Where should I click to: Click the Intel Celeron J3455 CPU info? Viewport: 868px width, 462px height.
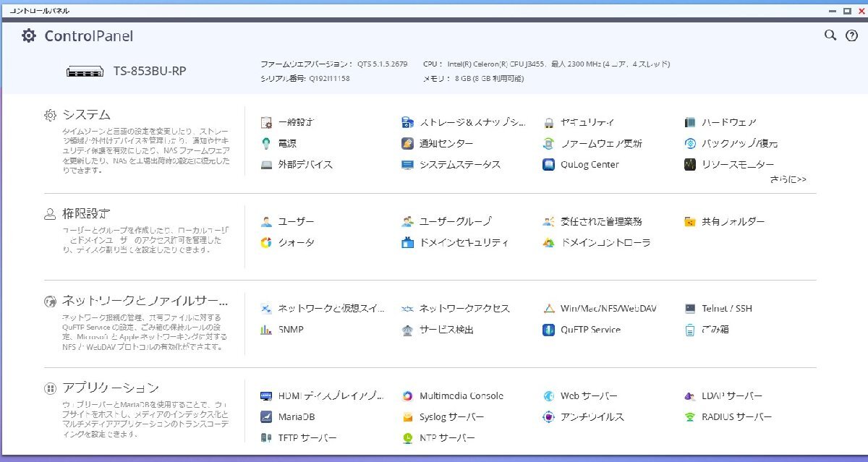(558, 64)
